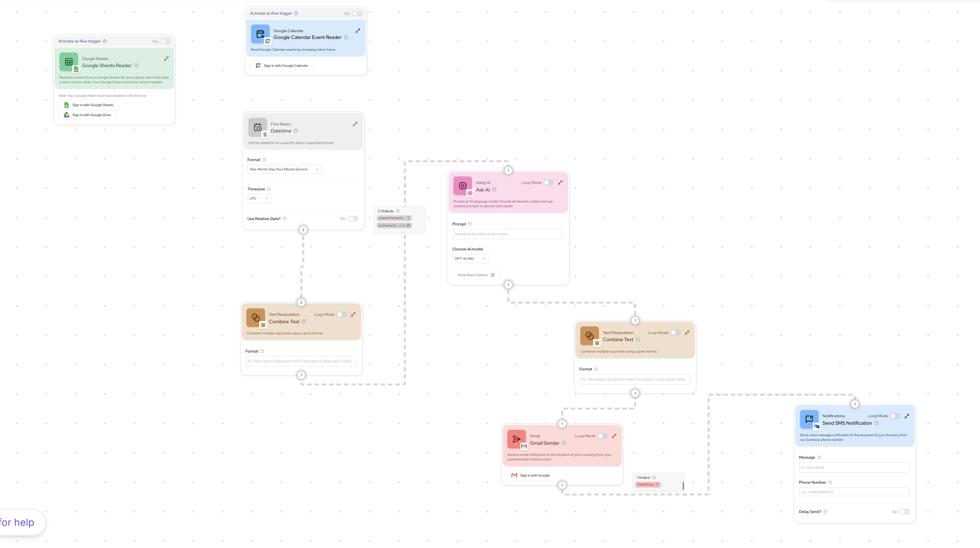Collapse the Combine Text node under Ask AI
980x548 pixels.
pos(687,333)
